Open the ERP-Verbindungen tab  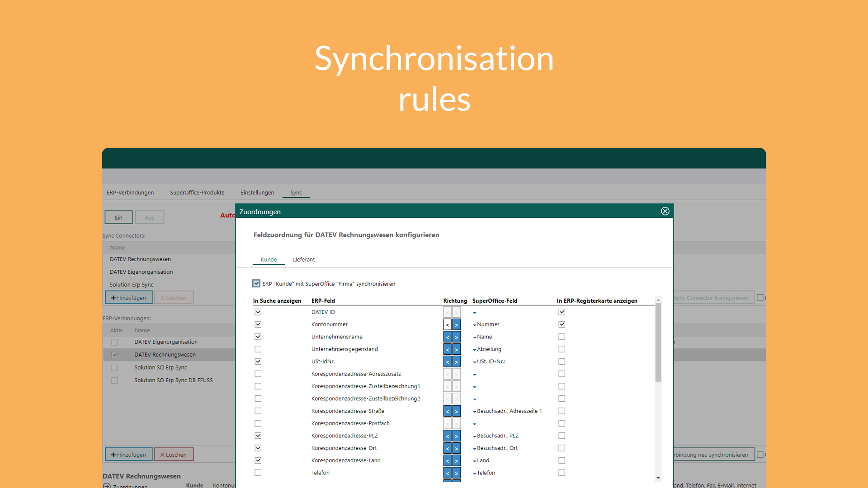coord(130,192)
